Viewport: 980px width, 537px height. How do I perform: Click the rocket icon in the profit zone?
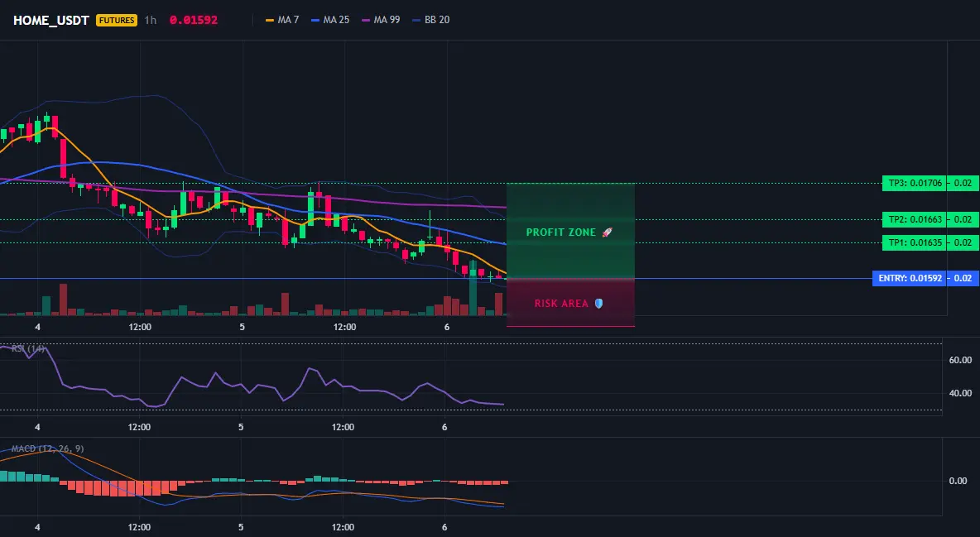[x=607, y=233]
